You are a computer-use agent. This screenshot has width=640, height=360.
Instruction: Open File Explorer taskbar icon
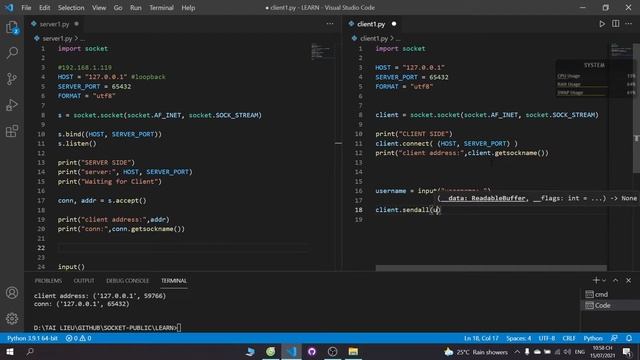[x=353, y=352]
